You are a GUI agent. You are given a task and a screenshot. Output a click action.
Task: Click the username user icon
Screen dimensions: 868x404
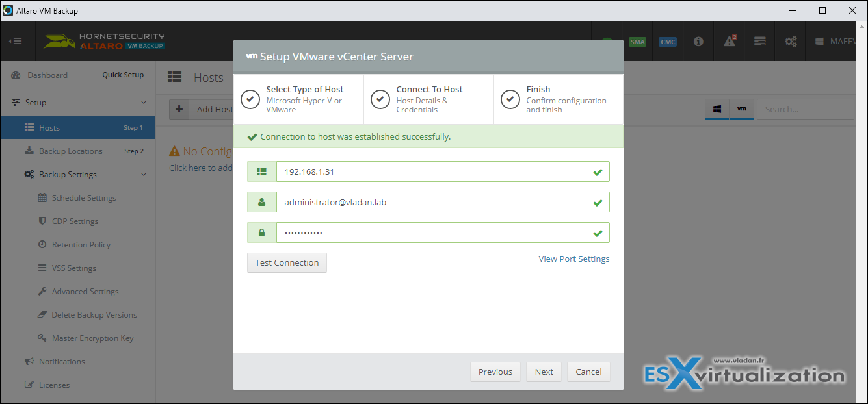point(261,202)
